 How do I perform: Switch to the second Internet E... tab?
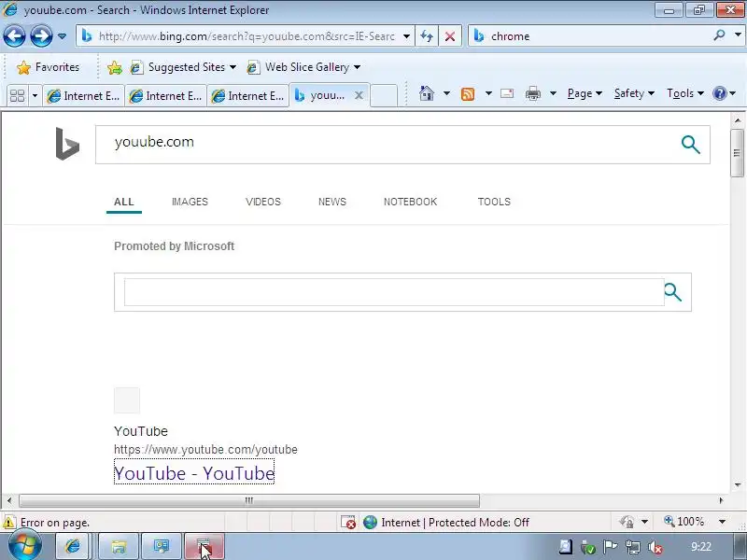tap(166, 96)
